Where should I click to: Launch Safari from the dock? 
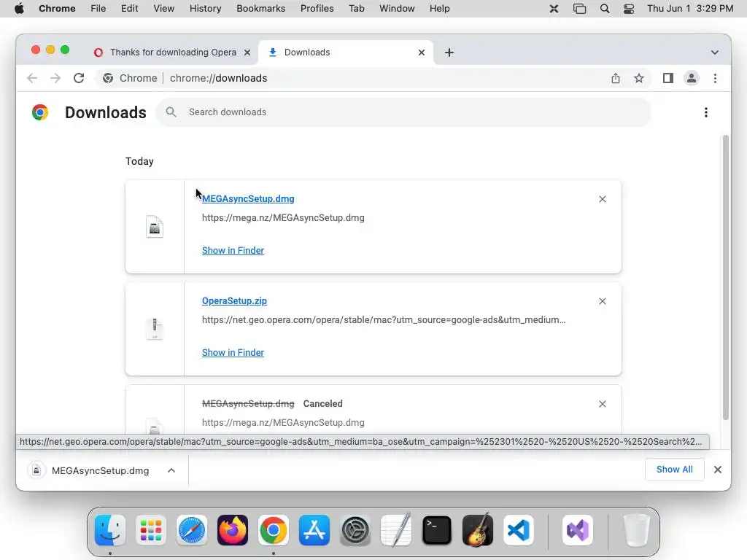[192, 530]
